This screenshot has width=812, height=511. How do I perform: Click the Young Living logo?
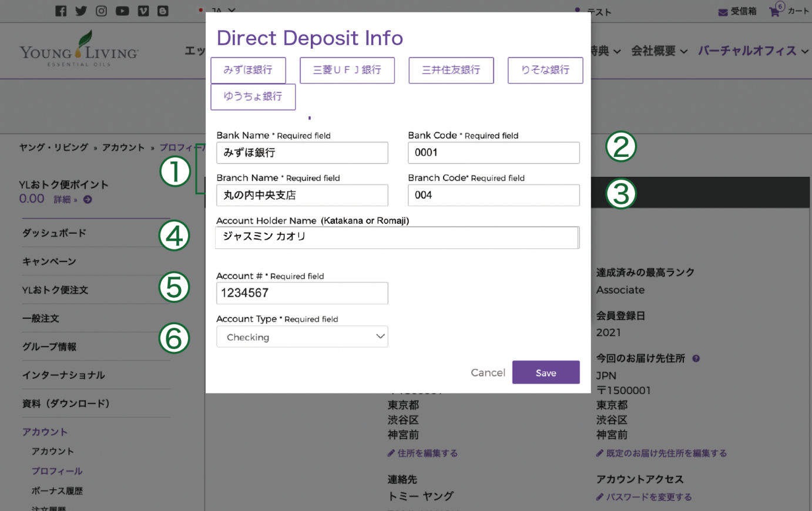pyautogui.click(x=79, y=49)
